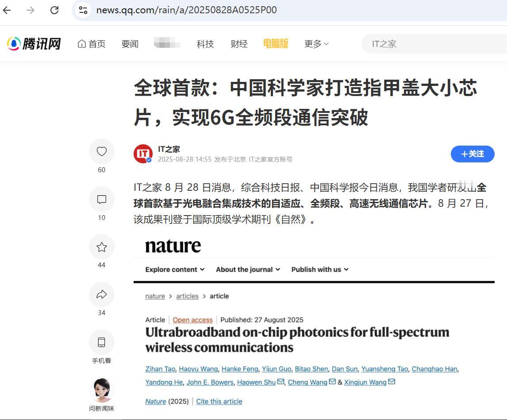Click author Xingjun Wang link
Viewport: 507px width, 420px height.
point(365,382)
